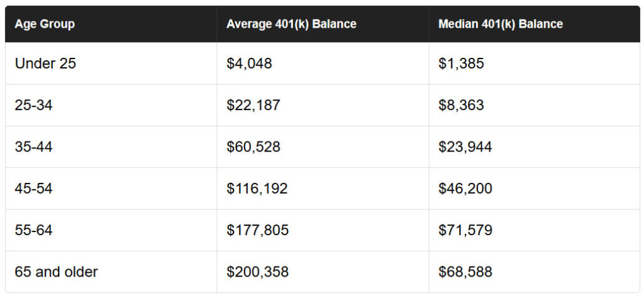This screenshot has width=644, height=298.
Task: Select the $8,363 median balance value
Action: click(x=462, y=105)
